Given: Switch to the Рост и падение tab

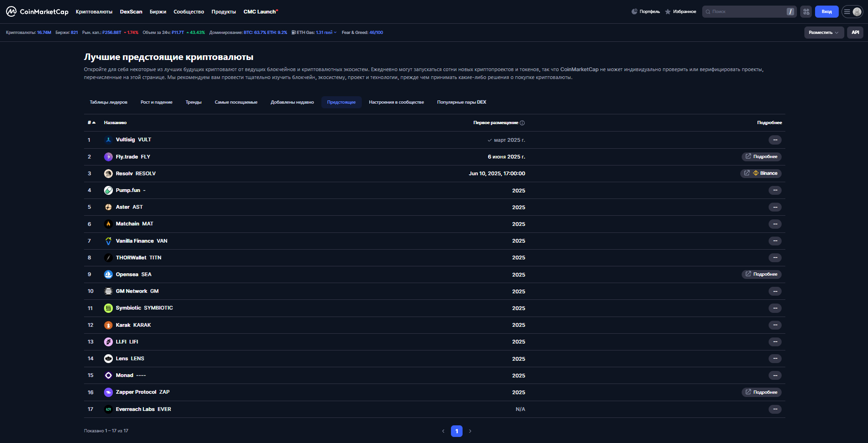Looking at the screenshot, I should click(157, 102).
